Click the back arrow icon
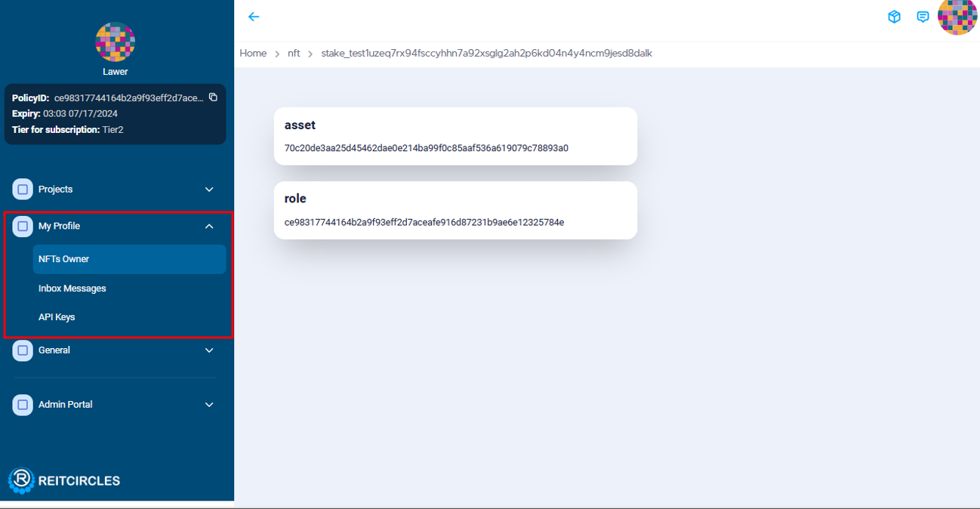This screenshot has height=509, width=980. [254, 17]
